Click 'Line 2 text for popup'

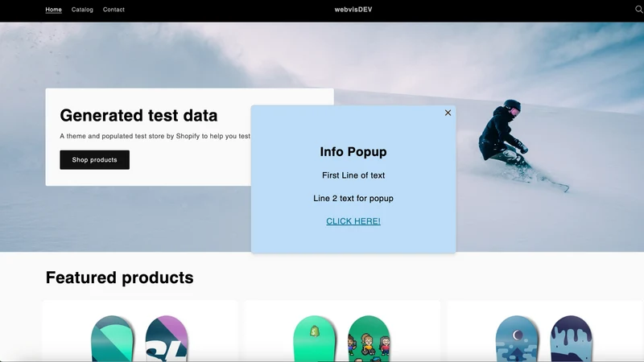[353, 198]
